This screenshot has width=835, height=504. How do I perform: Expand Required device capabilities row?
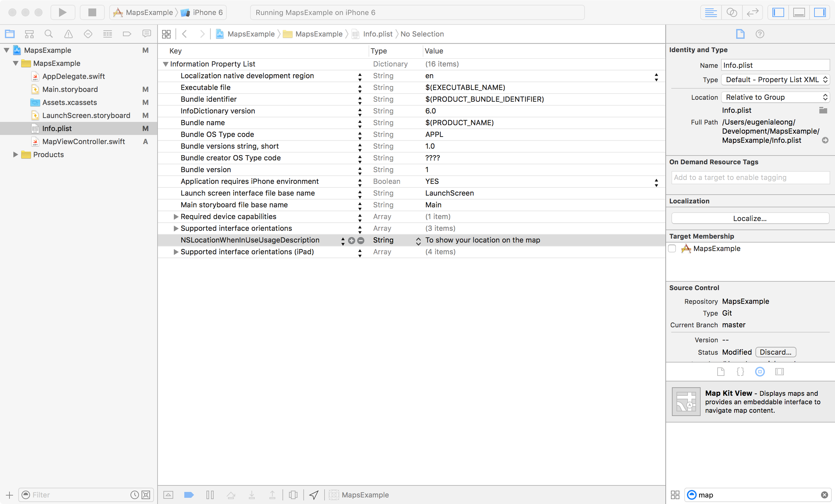coord(176,216)
